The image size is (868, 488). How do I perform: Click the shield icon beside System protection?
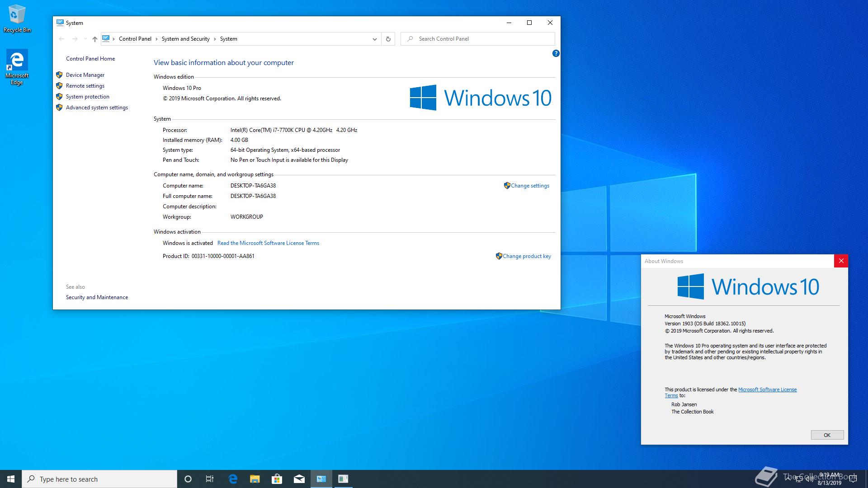[59, 97]
